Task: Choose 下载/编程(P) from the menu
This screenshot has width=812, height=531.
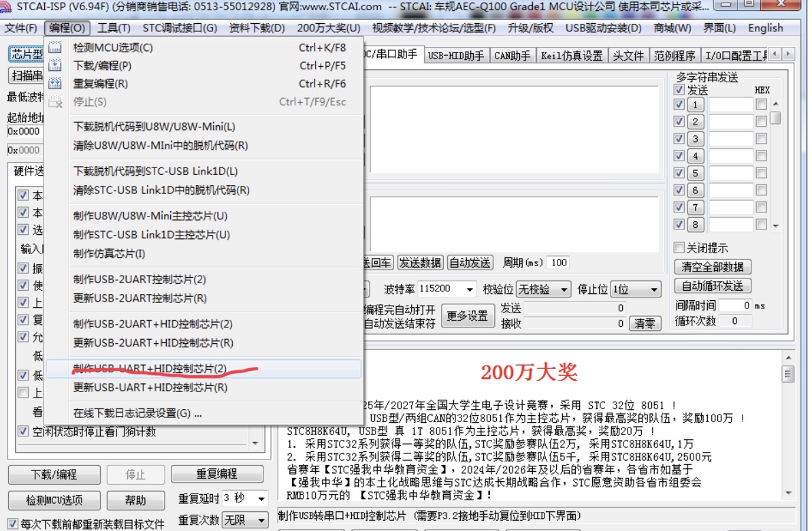Action: pyautogui.click(x=204, y=66)
